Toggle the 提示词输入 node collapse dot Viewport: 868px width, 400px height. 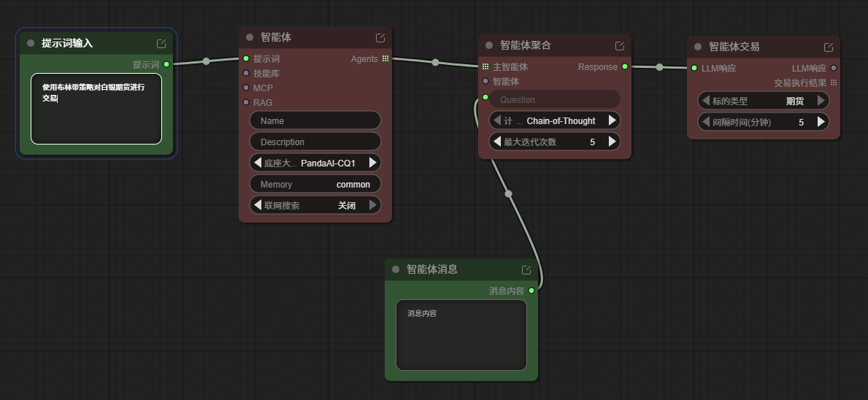click(31, 43)
